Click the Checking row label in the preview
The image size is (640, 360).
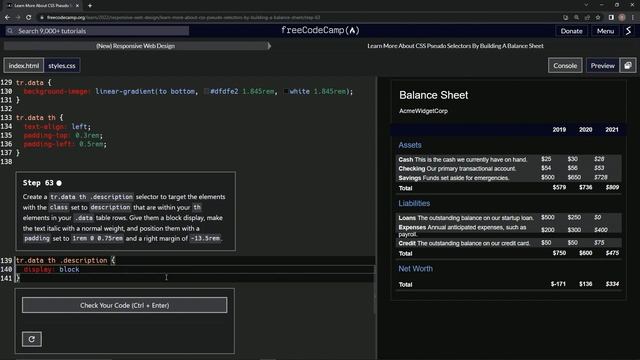pyautogui.click(x=411, y=169)
